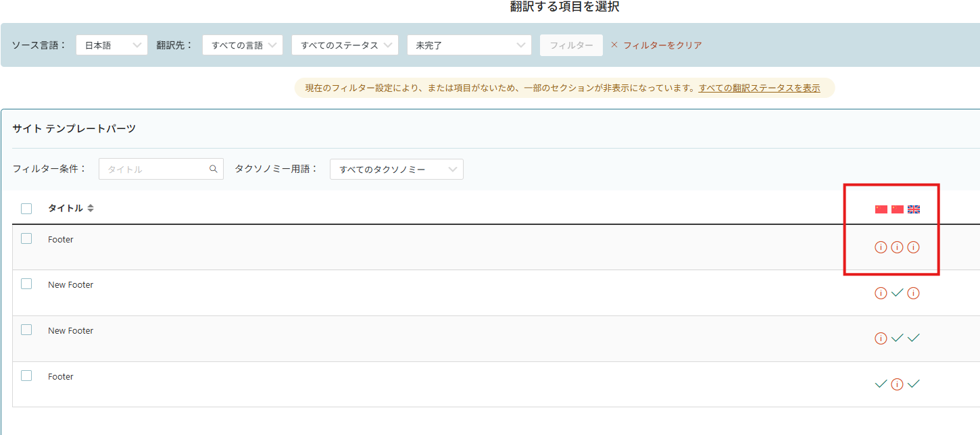Click English status icon in top Footer row

click(x=914, y=247)
